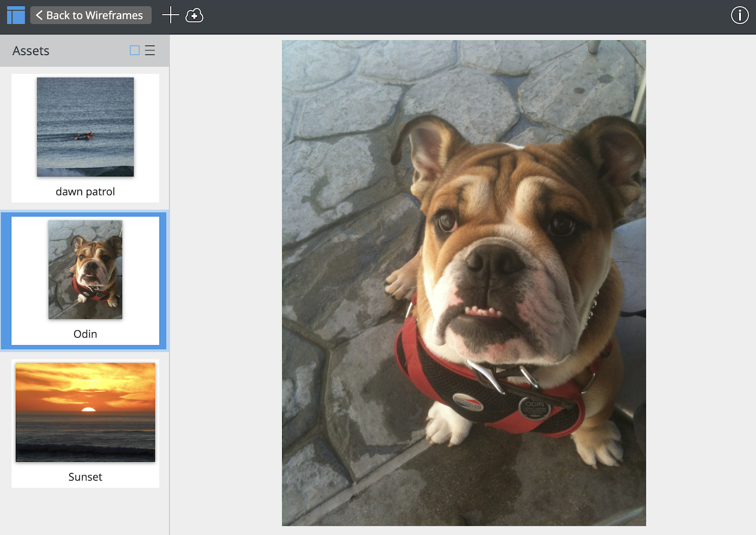The width and height of the screenshot is (756, 535).
Task: Click the dawn patrol asset name
Action: (85, 191)
